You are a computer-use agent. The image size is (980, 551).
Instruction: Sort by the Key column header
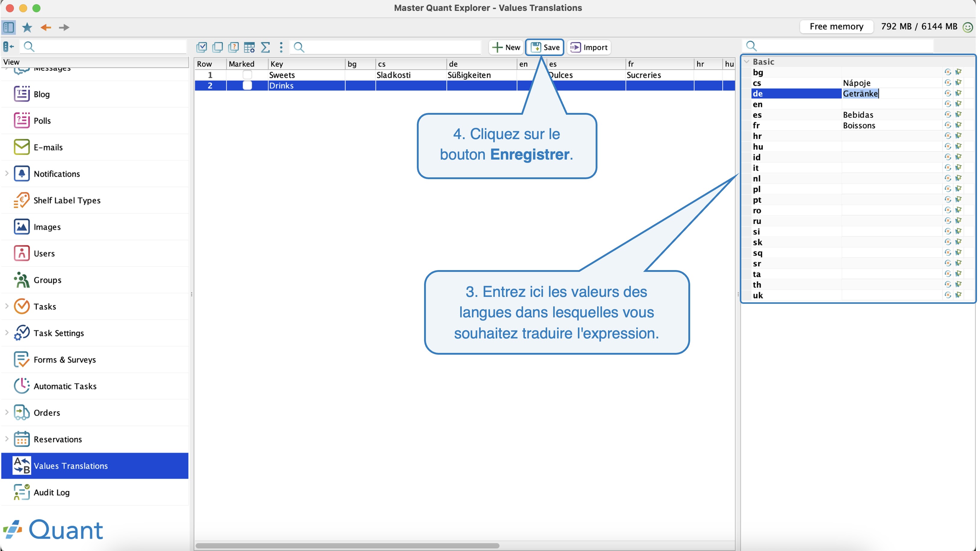coord(306,64)
